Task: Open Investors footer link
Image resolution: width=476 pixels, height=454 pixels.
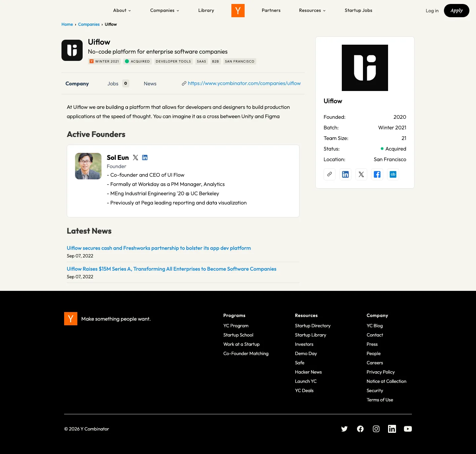Action: coord(304,344)
